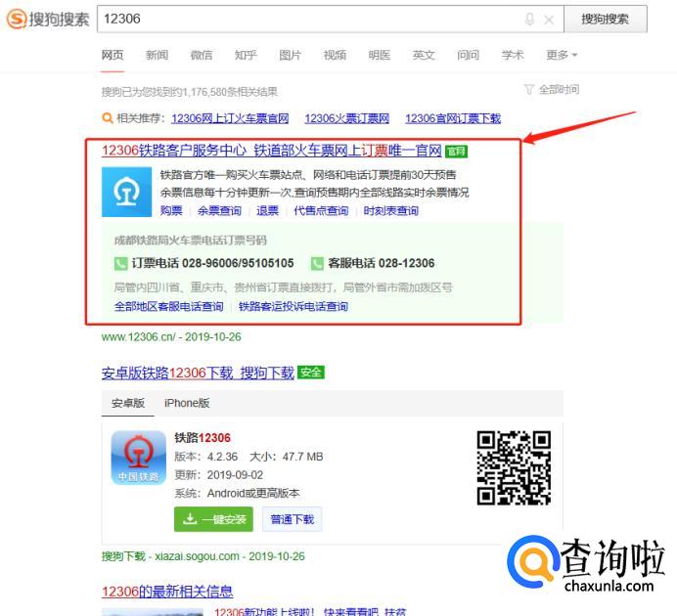Screen dimensions: 677x616
Task: Clear the search box with X icon
Action: point(549,20)
